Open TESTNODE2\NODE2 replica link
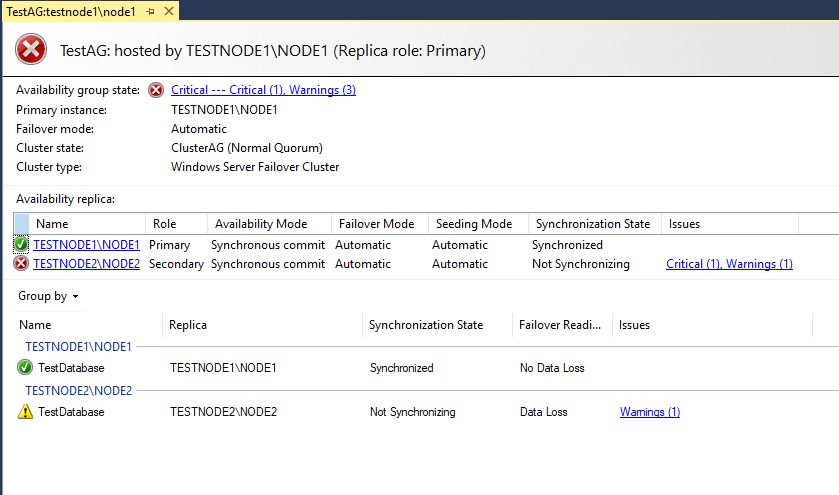This screenshot has height=495, width=839. pyautogui.click(x=86, y=264)
